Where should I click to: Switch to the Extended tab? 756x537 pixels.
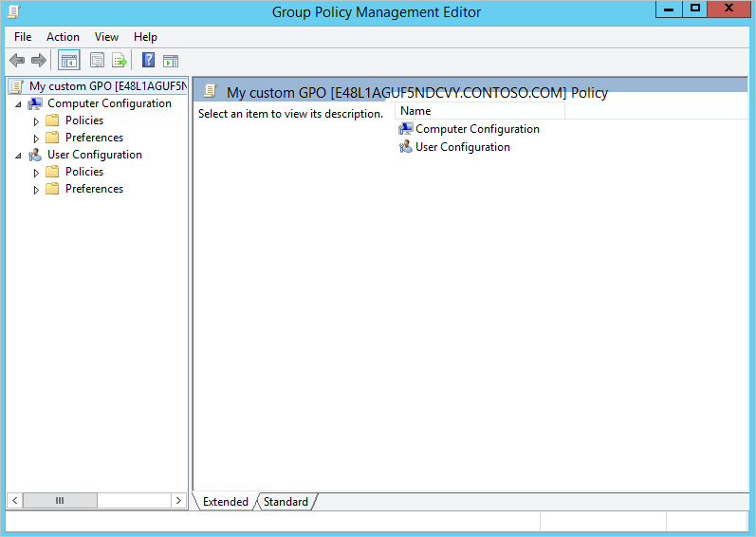tap(225, 502)
